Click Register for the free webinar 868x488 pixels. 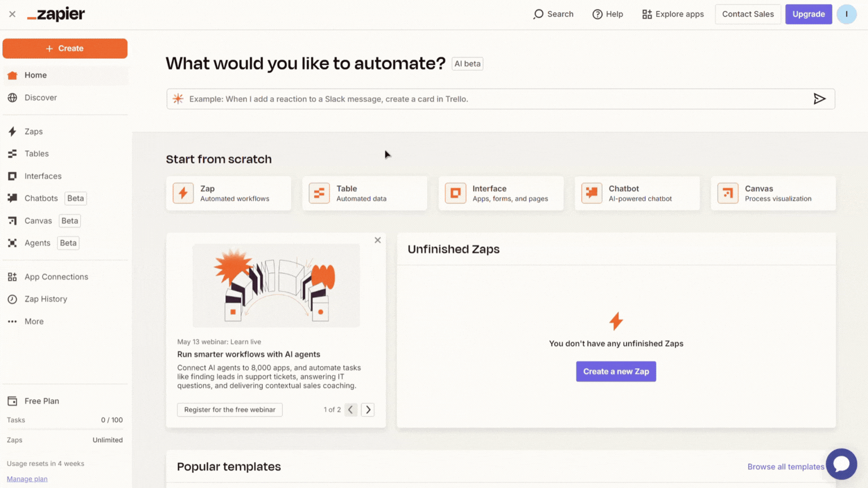tap(229, 409)
